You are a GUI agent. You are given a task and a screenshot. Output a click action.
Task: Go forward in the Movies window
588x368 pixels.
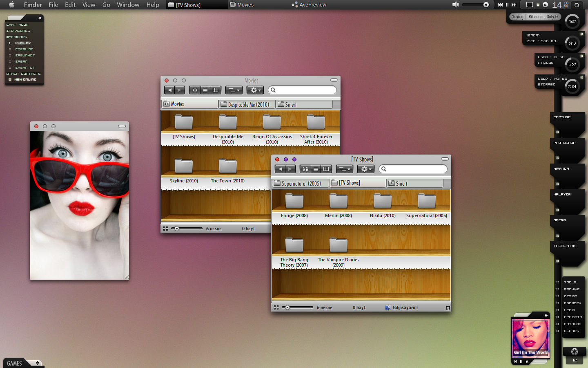(180, 90)
